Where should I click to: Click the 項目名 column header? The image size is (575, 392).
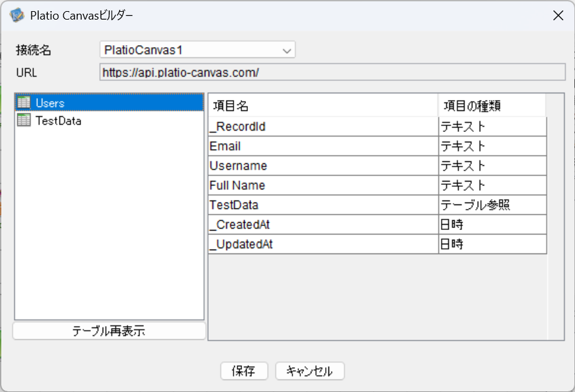tap(323, 106)
